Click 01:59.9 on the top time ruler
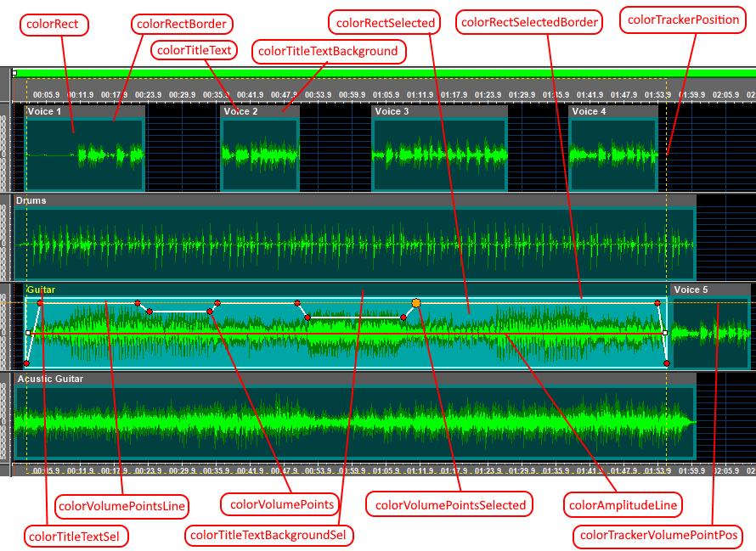The width and height of the screenshot is (756, 551). click(x=691, y=94)
